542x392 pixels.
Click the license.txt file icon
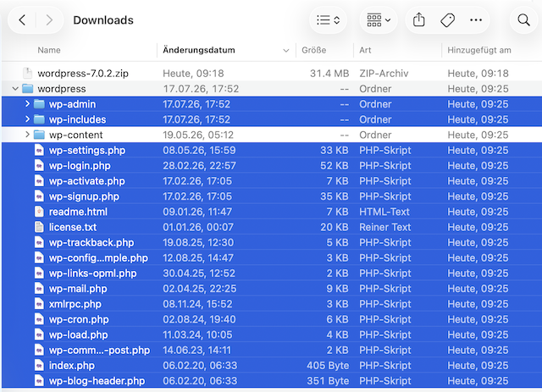pyautogui.click(x=40, y=227)
